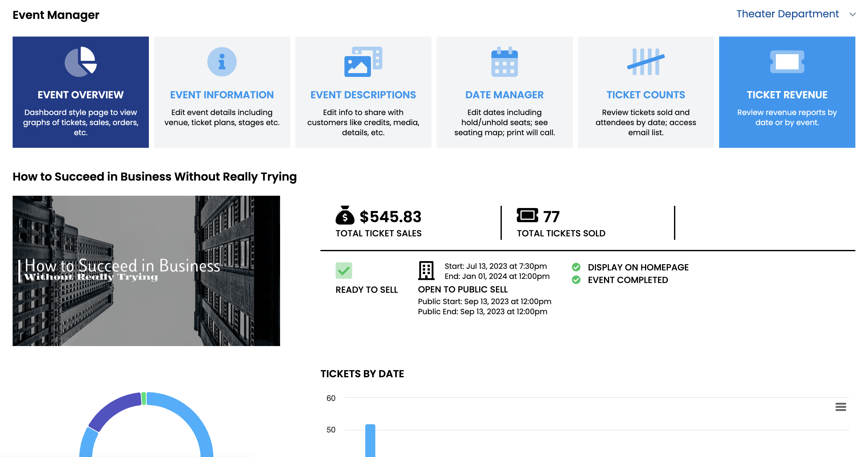The height and width of the screenshot is (457, 868).
Task: Click 'Review tickets sold and attendees' description
Action: tap(646, 122)
